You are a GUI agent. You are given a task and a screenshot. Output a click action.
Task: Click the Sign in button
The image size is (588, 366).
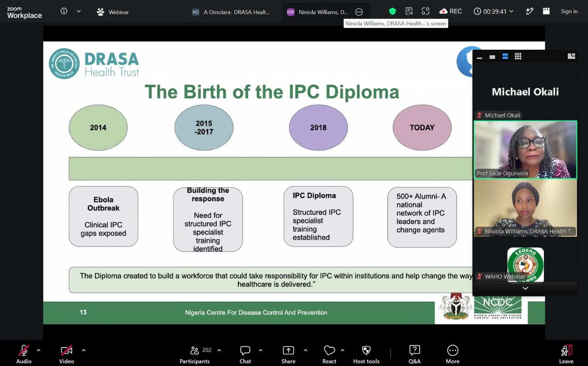[x=569, y=11]
